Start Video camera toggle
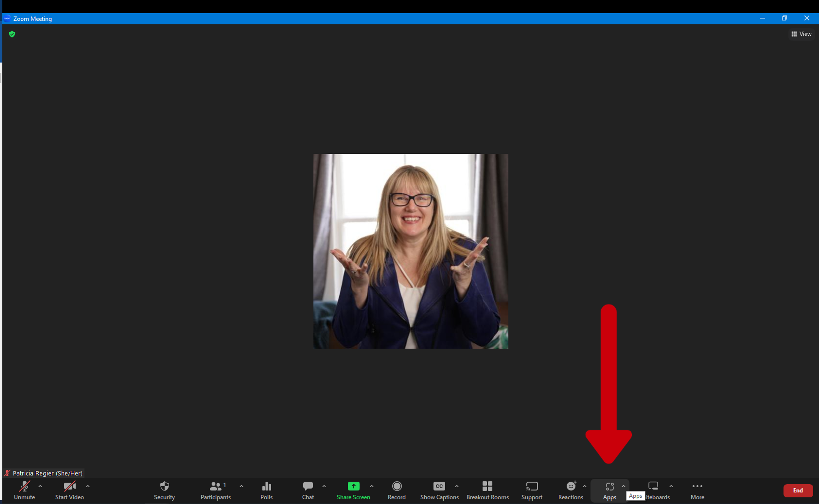819x504 pixels. 69,490
